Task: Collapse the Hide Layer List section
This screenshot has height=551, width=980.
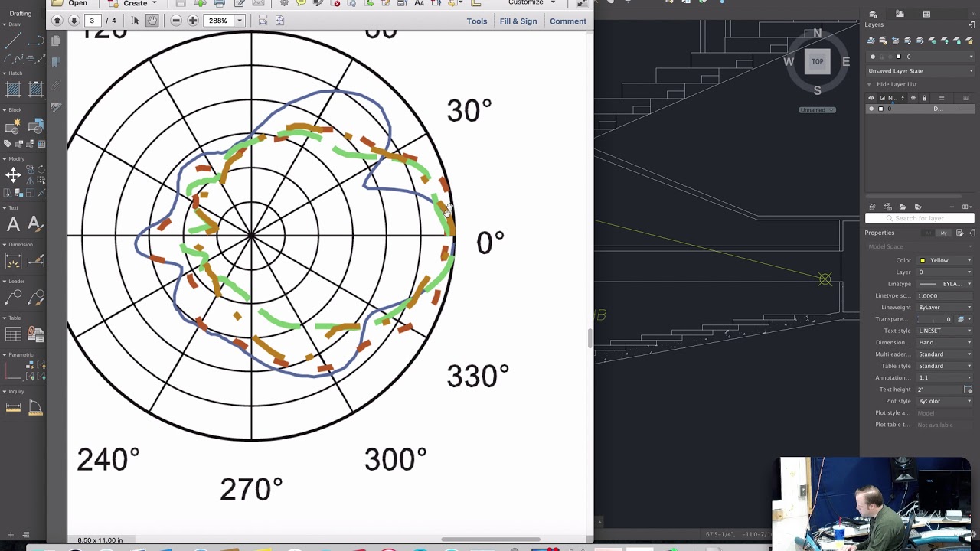Action: 870,84
